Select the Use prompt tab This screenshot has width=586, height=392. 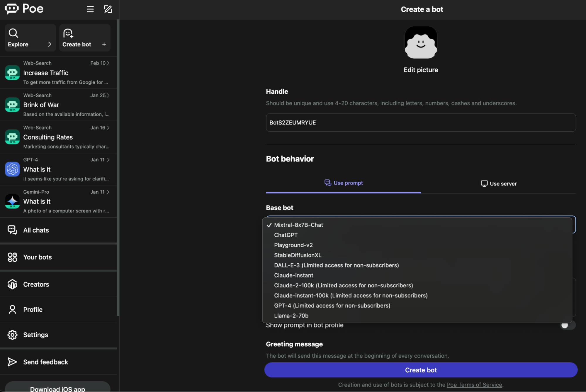[x=344, y=183]
